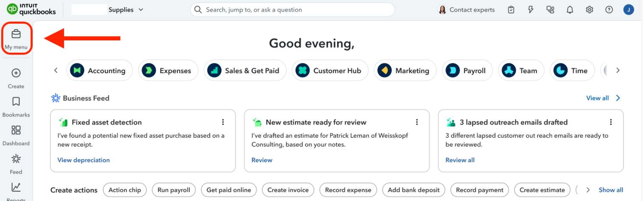The width and height of the screenshot is (644, 201).
Task: Open the Feed sparkle icon in sidebar
Action: point(16,159)
